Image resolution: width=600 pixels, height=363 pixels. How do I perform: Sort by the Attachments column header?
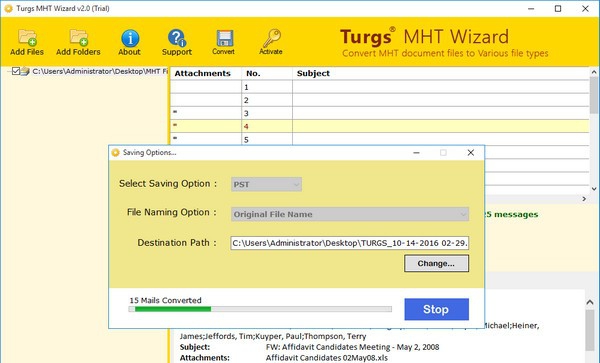206,73
